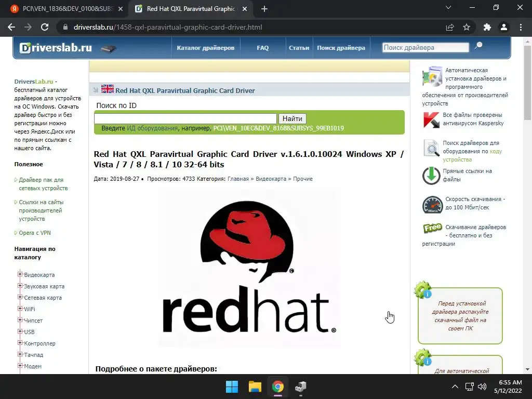This screenshot has height=399, width=532.
Task: Open the extensions puzzle icon
Action: [x=487, y=27]
